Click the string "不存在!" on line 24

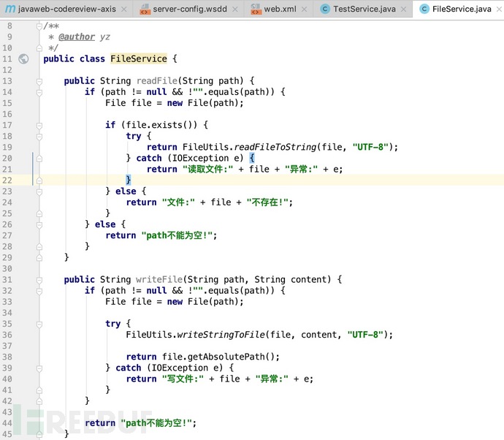pos(267,202)
